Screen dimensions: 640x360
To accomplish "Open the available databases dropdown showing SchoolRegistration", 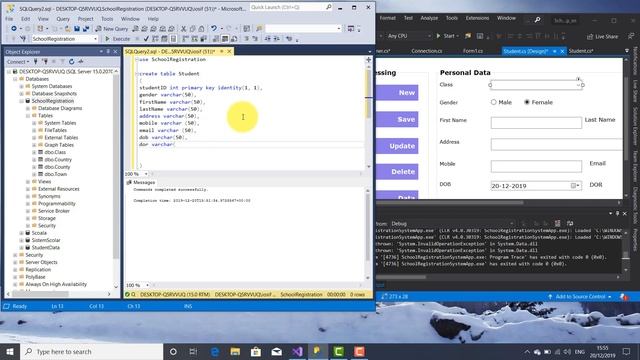I will pyautogui.click(x=95, y=39).
